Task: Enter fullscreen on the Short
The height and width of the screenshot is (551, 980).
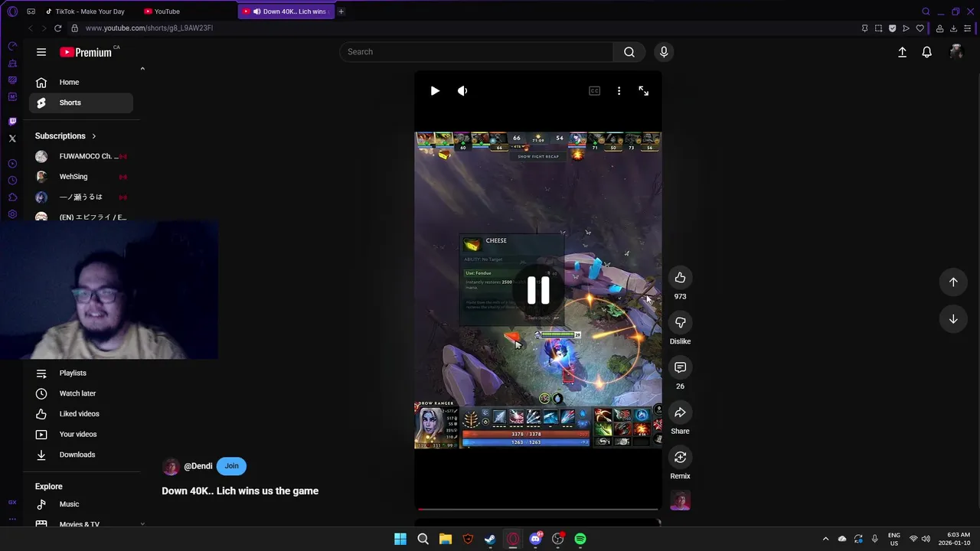Action: pos(643,91)
